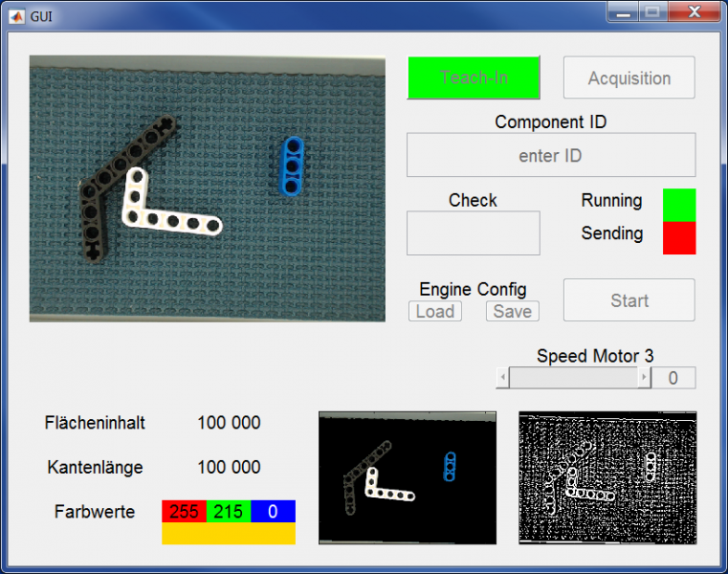Click the Speed Motor 3 value box

pyautogui.click(x=673, y=378)
